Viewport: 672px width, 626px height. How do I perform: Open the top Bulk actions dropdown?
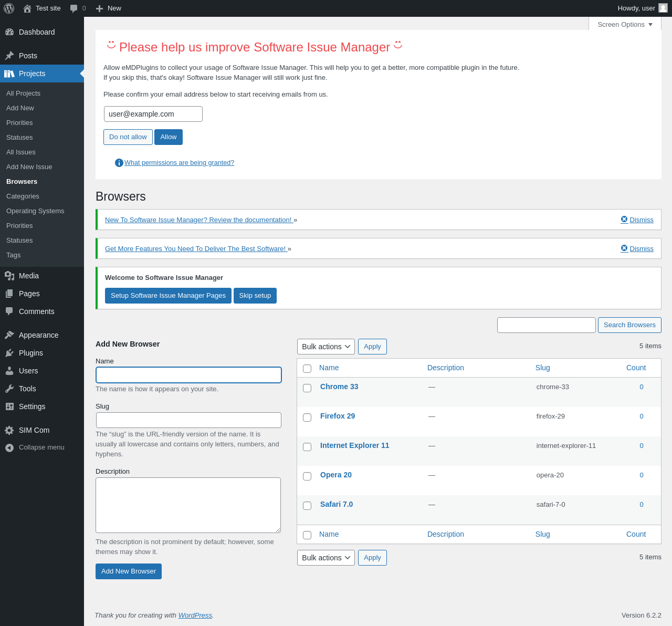(326, 347)
